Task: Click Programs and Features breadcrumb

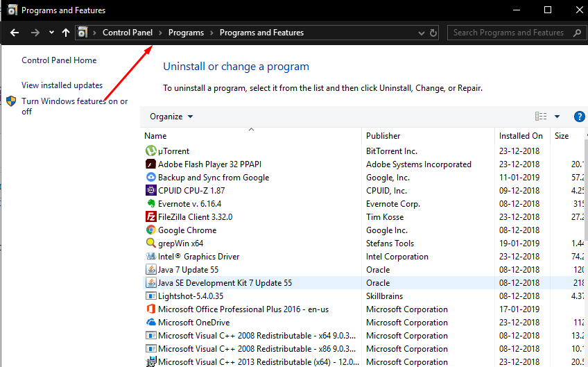Action: pos(261,33)
